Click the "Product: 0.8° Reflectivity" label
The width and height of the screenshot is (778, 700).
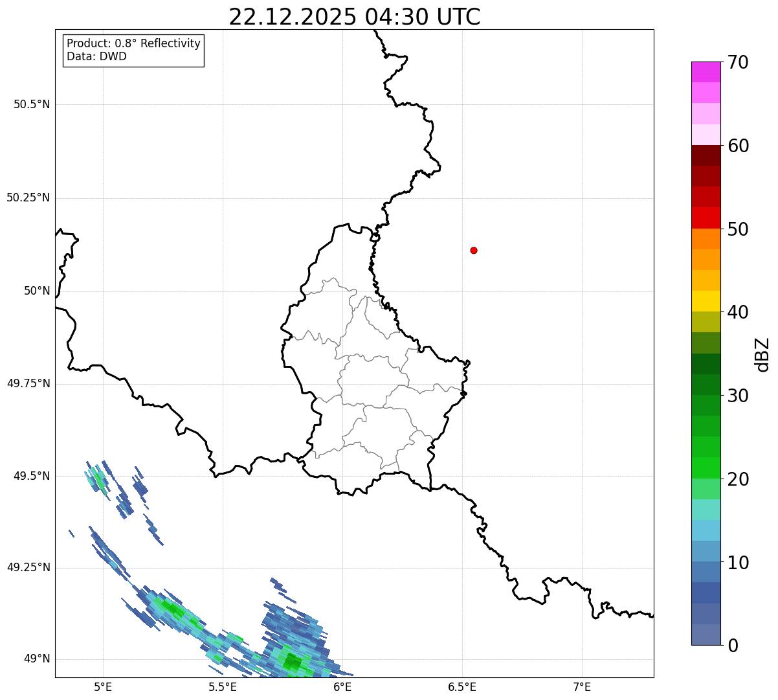[x=134, y=43]
